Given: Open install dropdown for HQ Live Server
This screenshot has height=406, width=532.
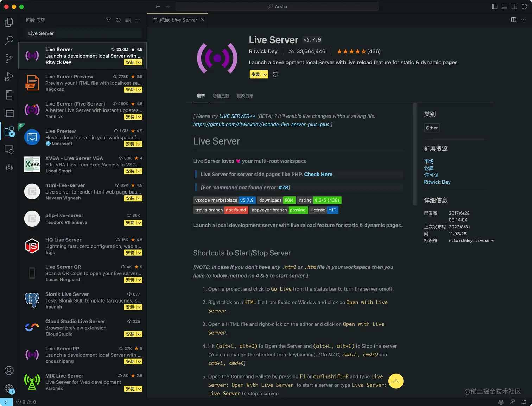Looking at the screenshot, I should (139, 253).
